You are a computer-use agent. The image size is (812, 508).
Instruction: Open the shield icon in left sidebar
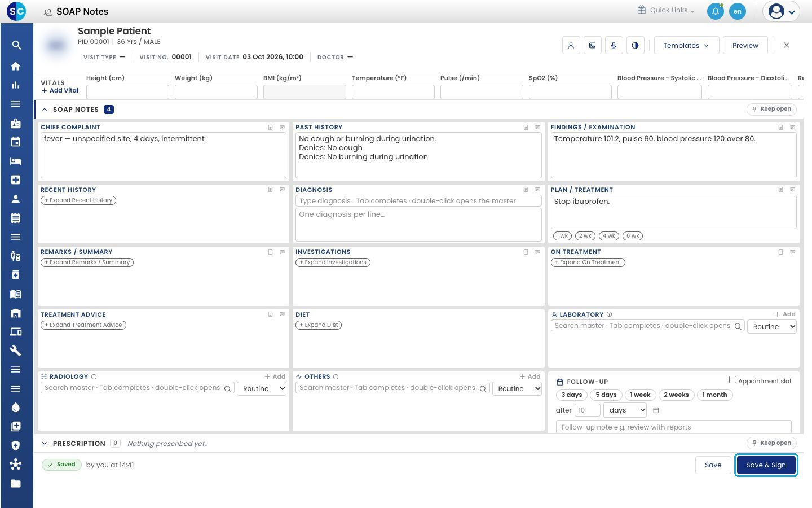tap(16, 445)
